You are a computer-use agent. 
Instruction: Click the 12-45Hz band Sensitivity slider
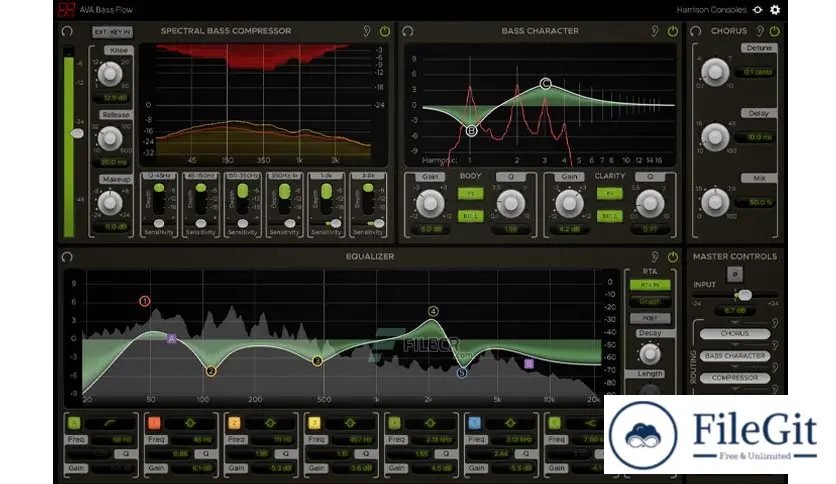(159, 223)
